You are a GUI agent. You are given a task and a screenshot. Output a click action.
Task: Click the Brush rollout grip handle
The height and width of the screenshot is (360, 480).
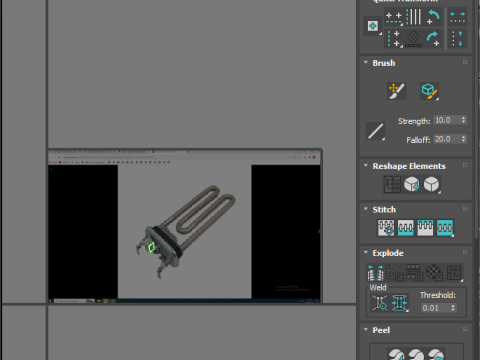pos(465,62)
